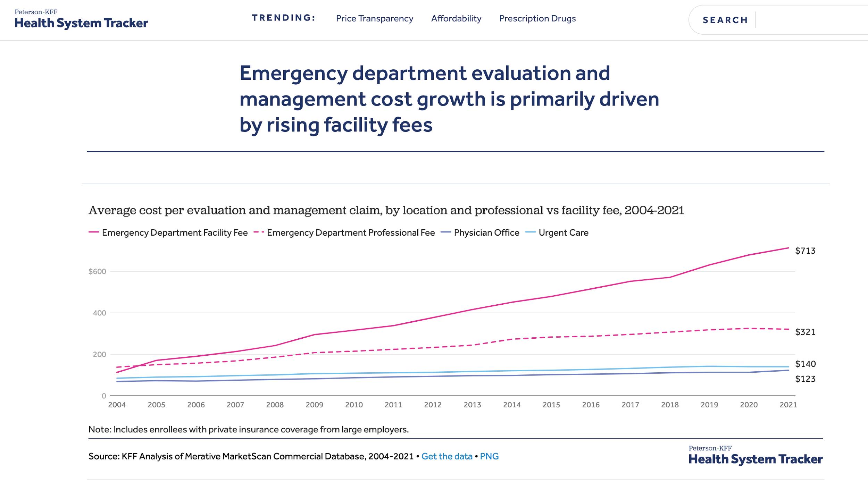Click the 2004 x-axis year label
This screenshot has height=491, width=868.
click(117, 405)
